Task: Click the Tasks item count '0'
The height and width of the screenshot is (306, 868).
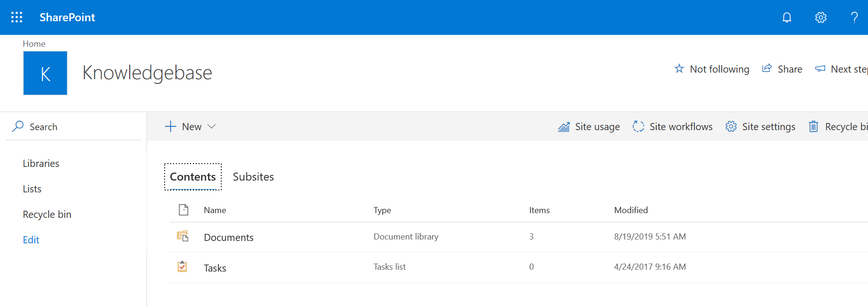Action: [x=531, y=267]
